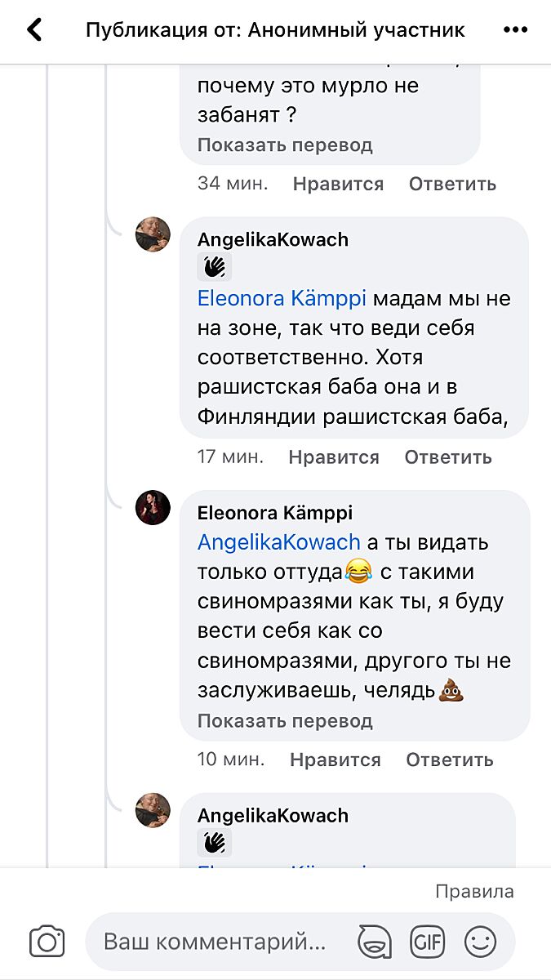Viewport: 551px width, 980px height.
Task: Tap the back arrow icon
Action: tap(34, 30)
